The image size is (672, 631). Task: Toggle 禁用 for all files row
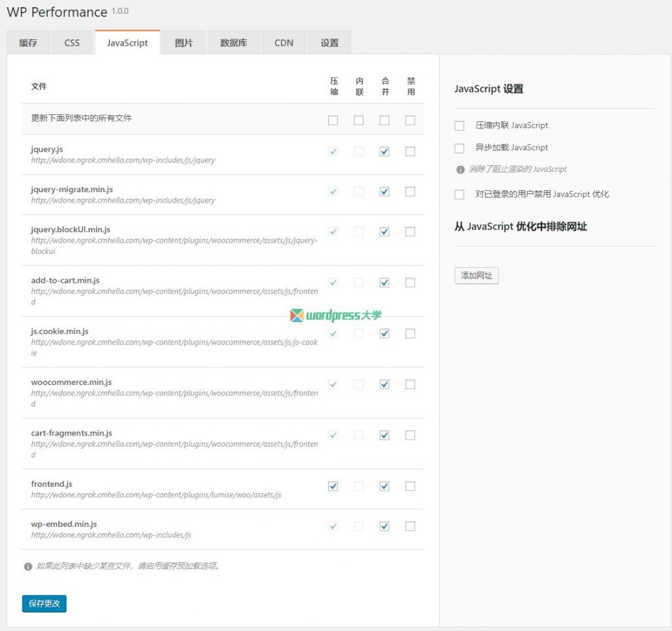click(410, 120)
